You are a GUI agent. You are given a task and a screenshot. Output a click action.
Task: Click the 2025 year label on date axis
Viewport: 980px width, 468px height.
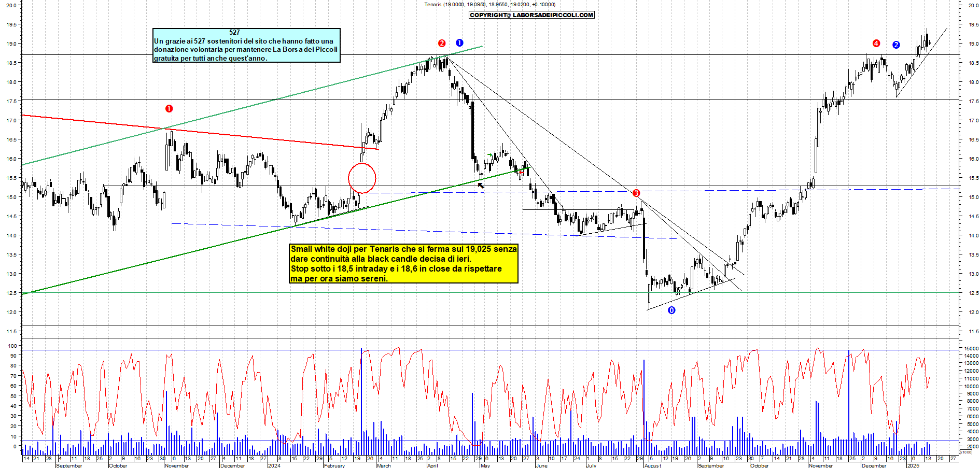[x=913, y=465]
